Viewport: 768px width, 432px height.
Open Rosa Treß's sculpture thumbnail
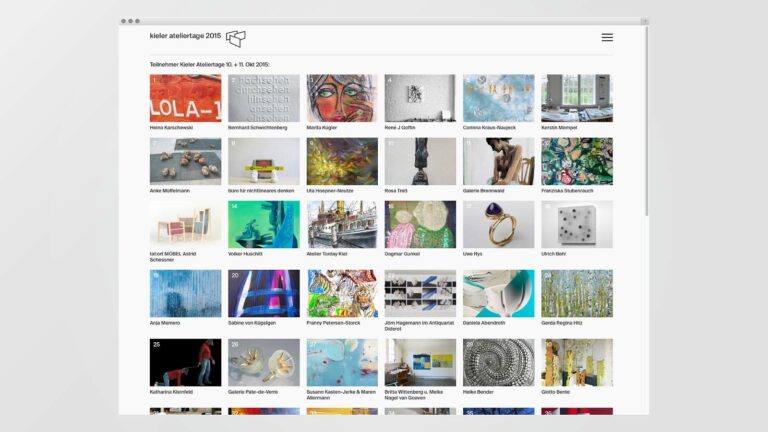pos(420,161)
